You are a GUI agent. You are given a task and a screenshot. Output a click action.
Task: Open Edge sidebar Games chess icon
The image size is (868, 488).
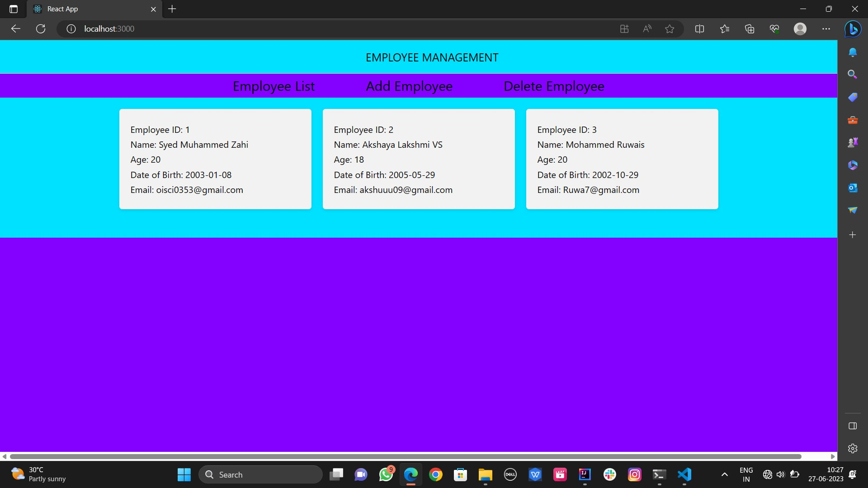pos(853,142)
